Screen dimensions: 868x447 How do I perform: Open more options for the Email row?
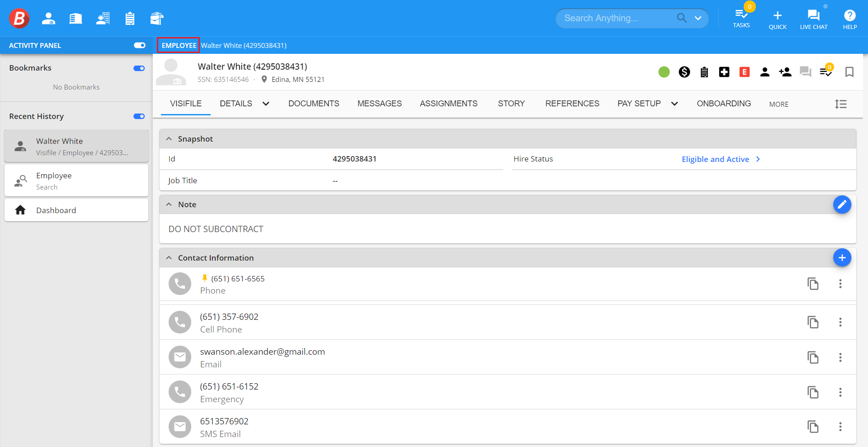(840, 357)
